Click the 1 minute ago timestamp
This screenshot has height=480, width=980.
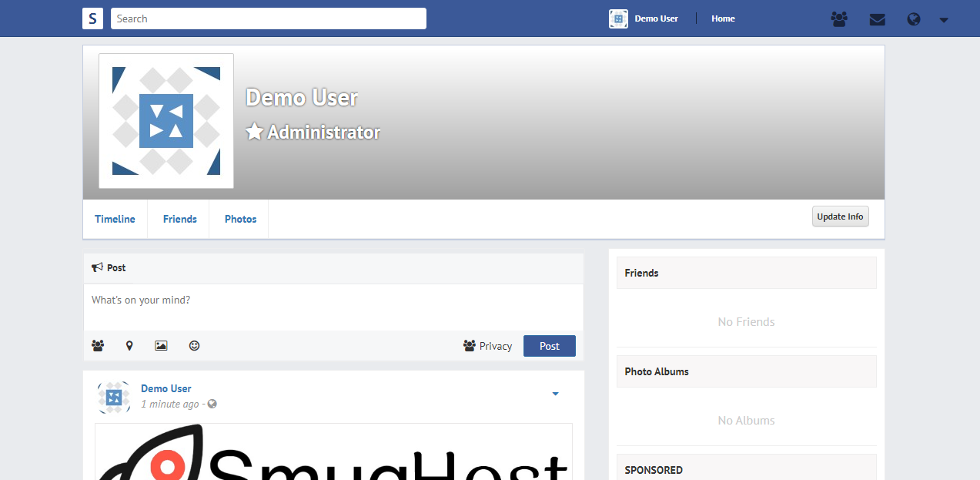[x=170, y=404]
